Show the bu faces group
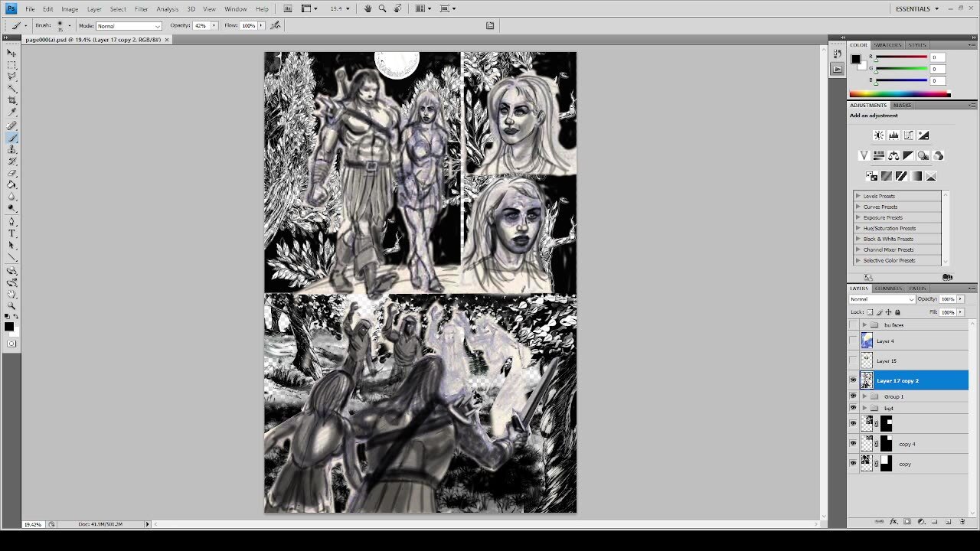The width and height of the screenshot is (980, 551). [x=853, y=325]
